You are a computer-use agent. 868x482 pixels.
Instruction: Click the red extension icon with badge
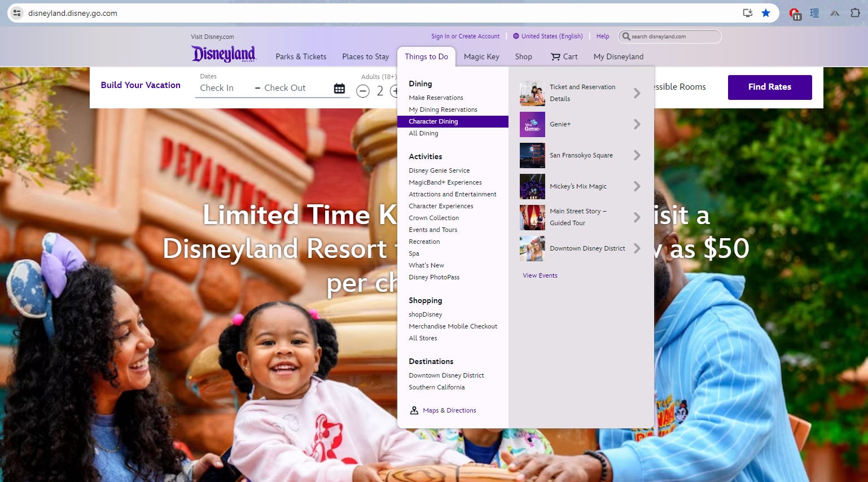coord(795,14)
